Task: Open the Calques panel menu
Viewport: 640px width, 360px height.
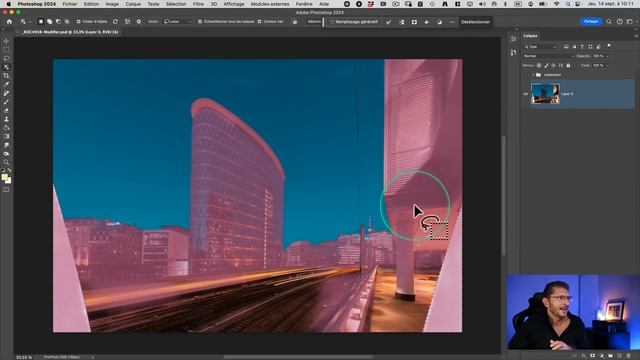Action: pos(636,36)
